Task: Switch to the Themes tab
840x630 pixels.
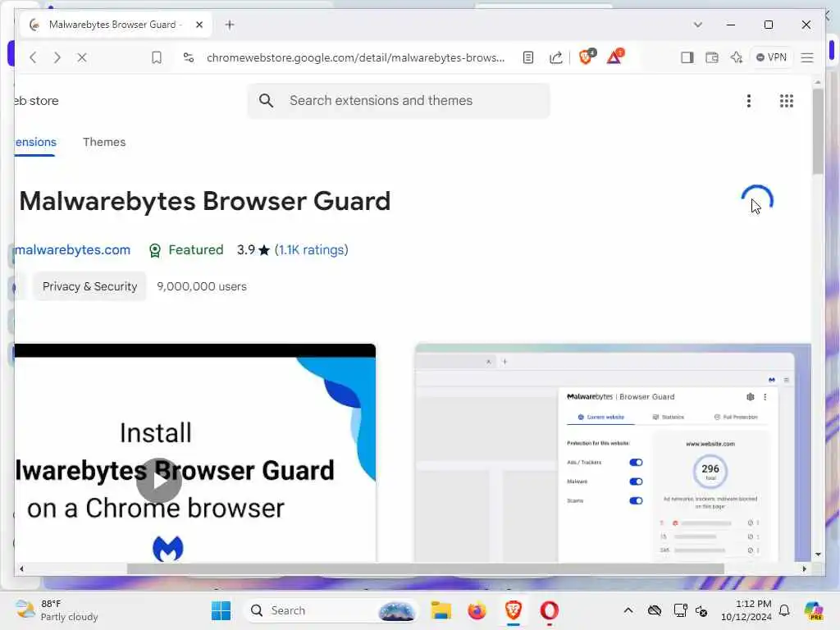Action: click(x=104, y=142)
